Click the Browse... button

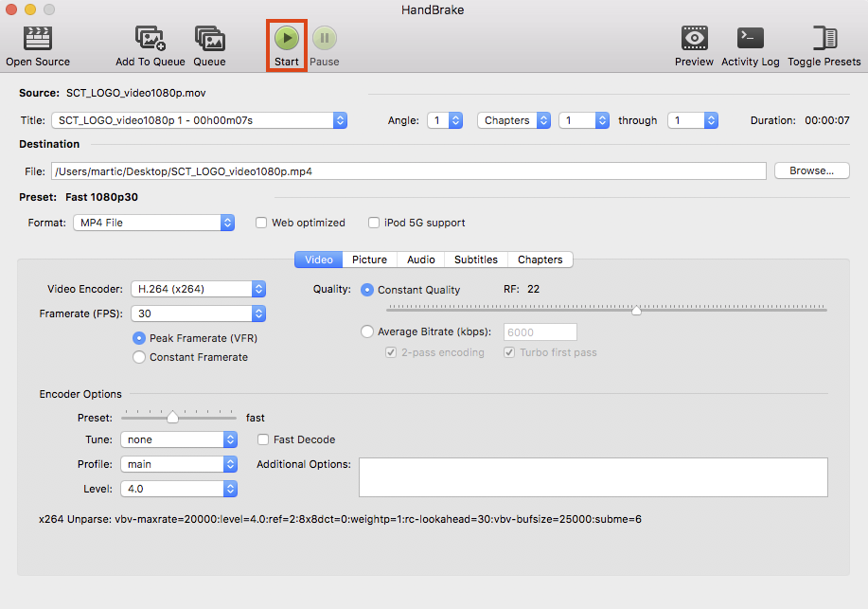click(811, 170)
